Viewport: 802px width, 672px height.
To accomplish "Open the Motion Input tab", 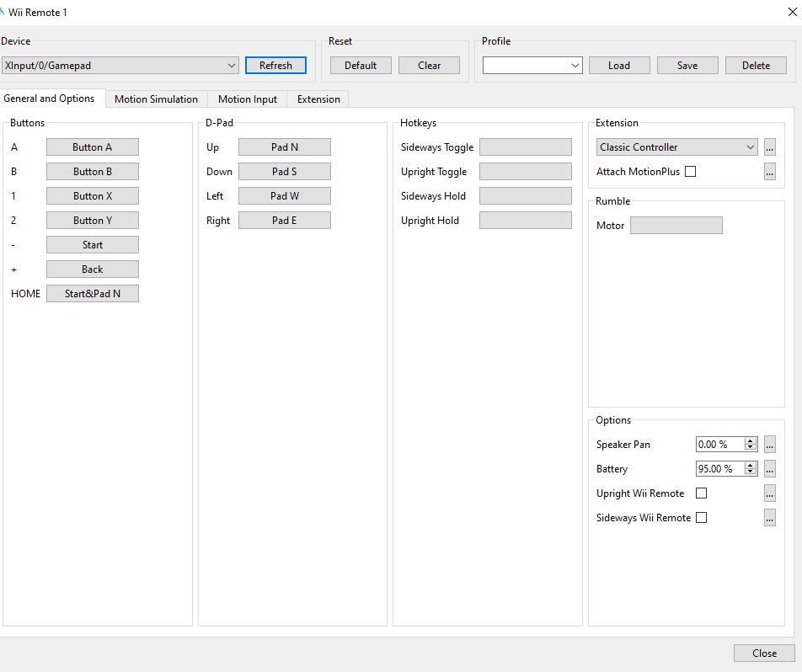I will point(248,99).
